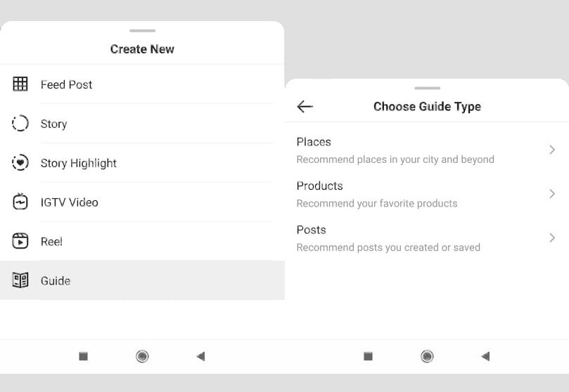Open the Posts chevron arrow
Screen dimensions: 569x392
(x=552, y=237)
